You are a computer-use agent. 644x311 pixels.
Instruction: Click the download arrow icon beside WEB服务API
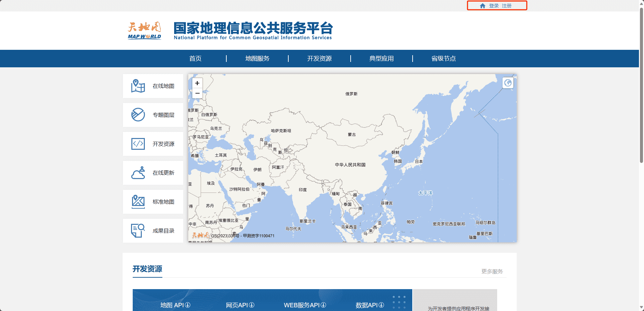pos(323,305)
